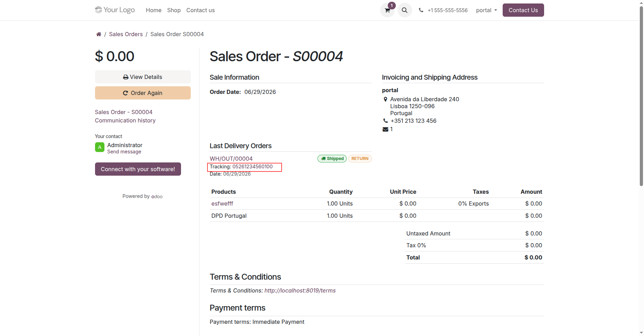Jump to Sales Order - S00004 sidebar link
The width and height of the screenshot is (644, 336).
pos(124,112)
